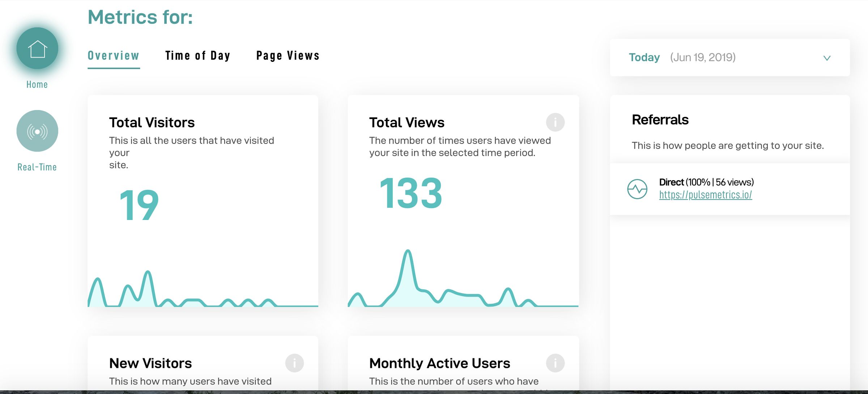Screen dimensions: 868x394
Task: Click the info icon on New Visitors card
Action: (295, 363)
